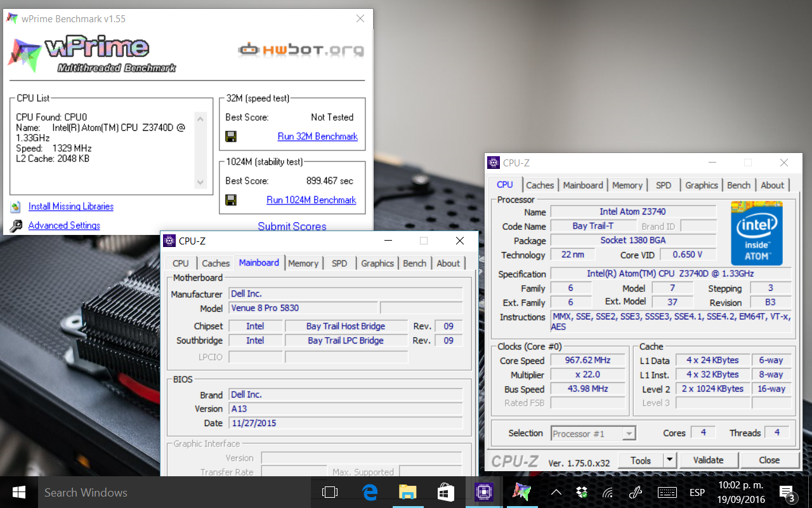812x508 pixels.
Task: Click the CPU List scrollbar up arrow
Action: point(201,119)
